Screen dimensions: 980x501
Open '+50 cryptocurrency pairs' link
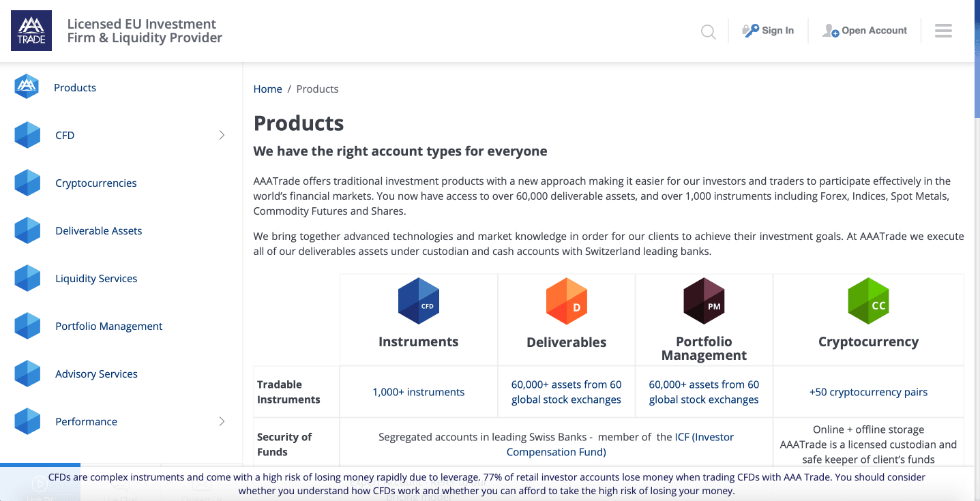[869, 392]
